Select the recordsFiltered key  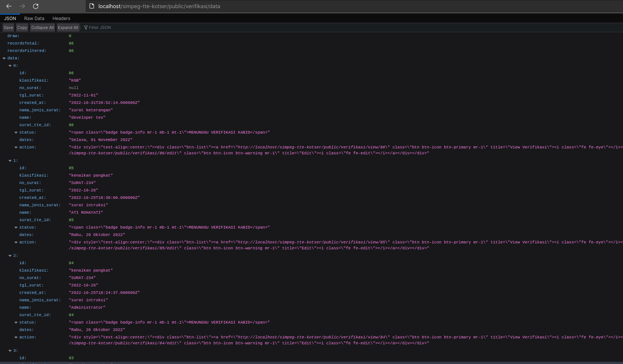tap(27, 51)
